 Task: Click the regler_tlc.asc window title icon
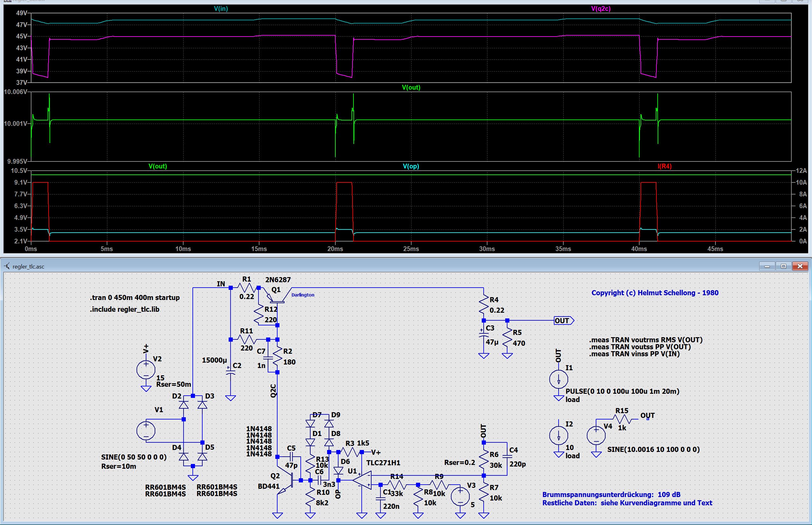7,266
